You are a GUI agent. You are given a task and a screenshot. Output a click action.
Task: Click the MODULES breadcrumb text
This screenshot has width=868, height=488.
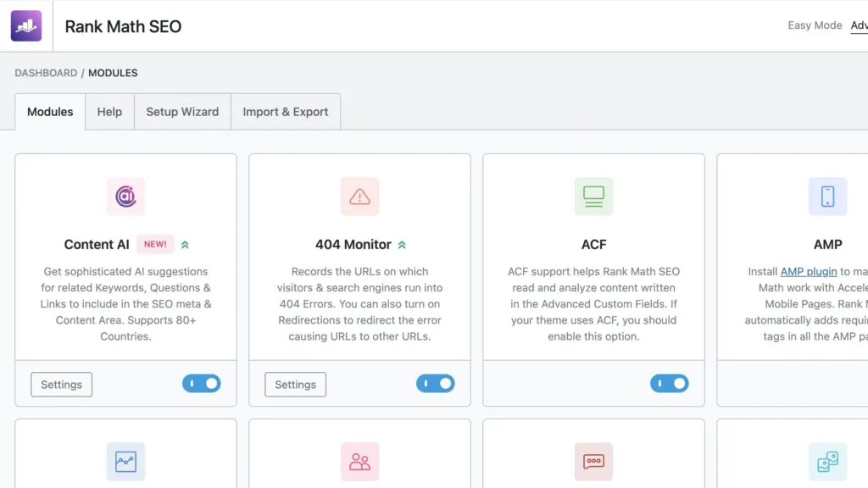pos(113,73)
